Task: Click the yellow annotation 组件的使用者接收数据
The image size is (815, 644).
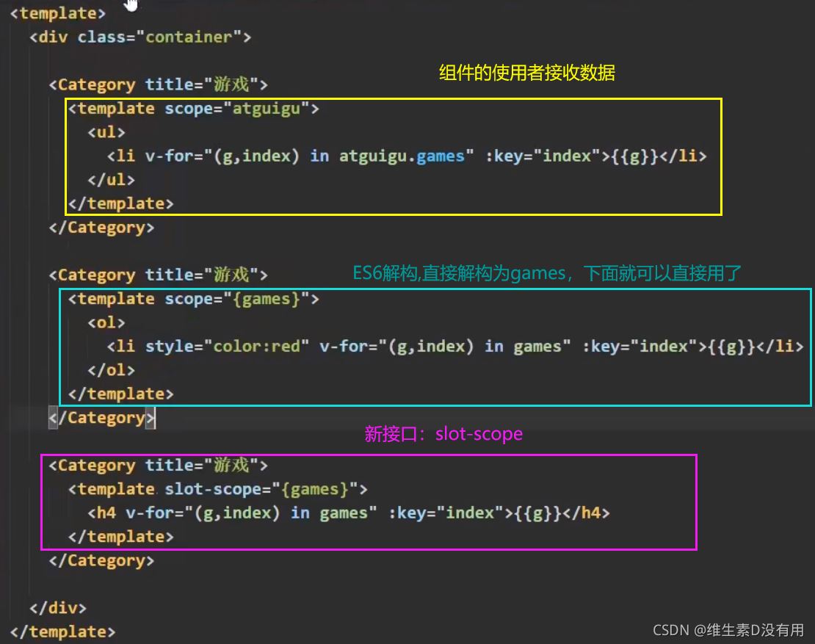Action: coord(527,72)
